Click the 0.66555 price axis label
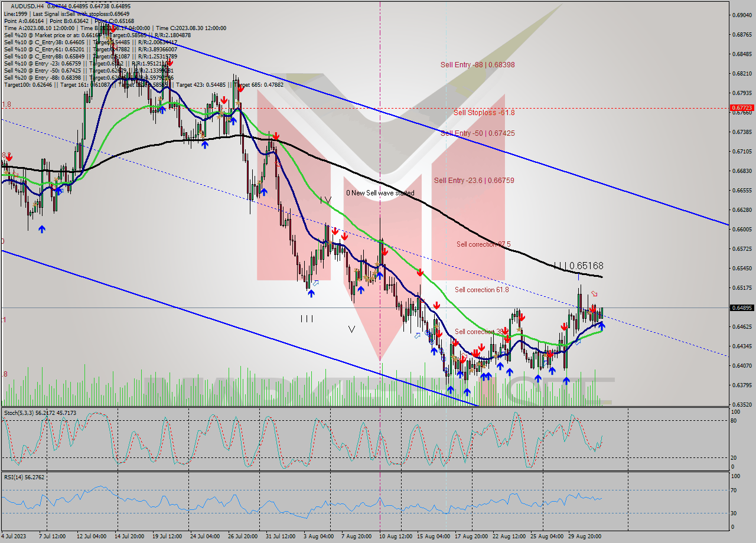756x543 pixels. 741,190
